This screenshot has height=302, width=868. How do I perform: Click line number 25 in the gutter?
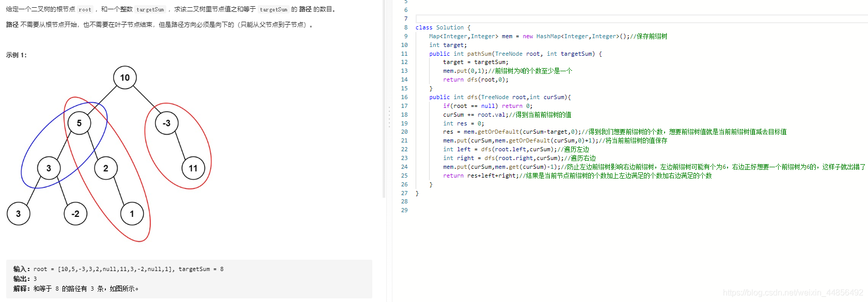pos(404,176)
